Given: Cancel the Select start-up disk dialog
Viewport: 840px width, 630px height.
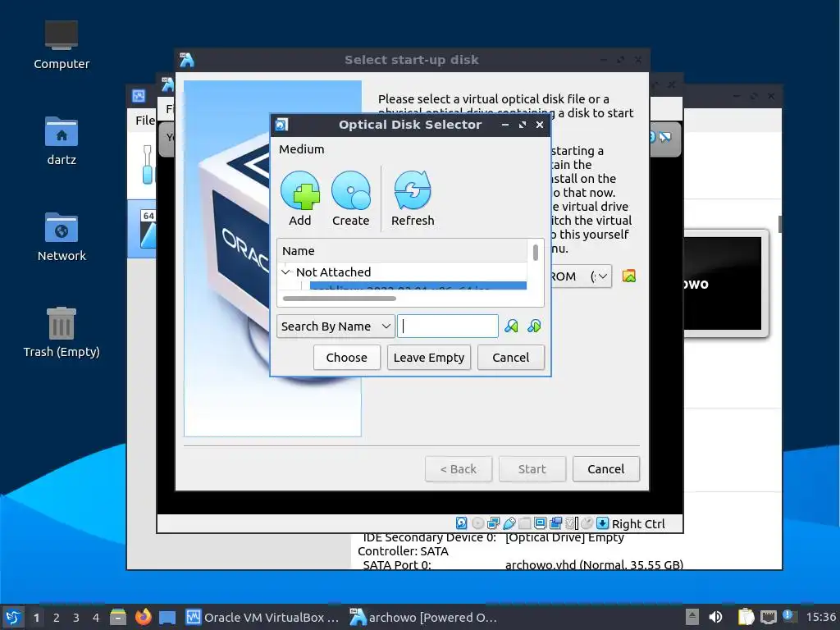Looking at the screenshot, I should (606, 469).
